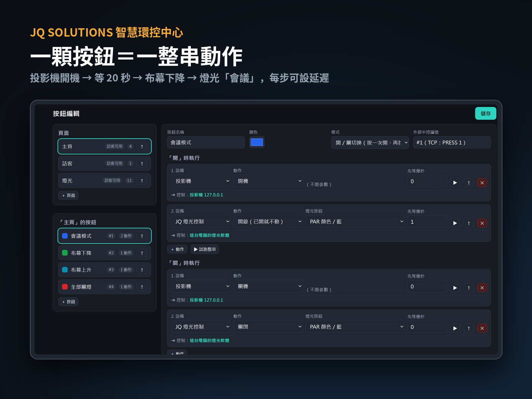
Task: Click + 動作 next to 試跑整串
Action: tap(178, 249)
